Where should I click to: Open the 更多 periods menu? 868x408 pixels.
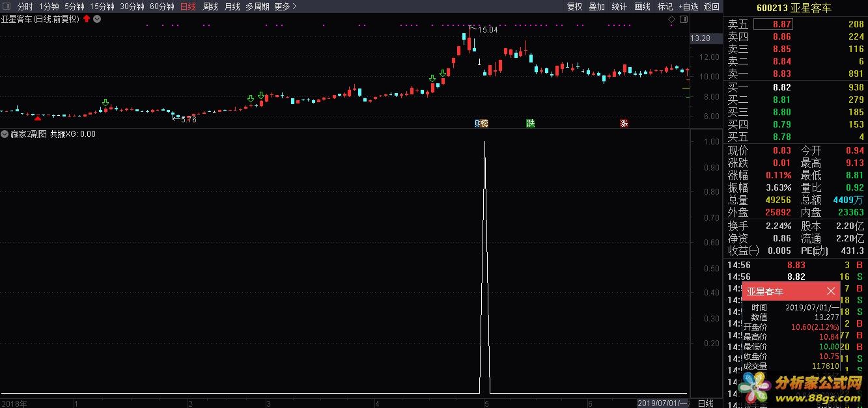point(285,7)
